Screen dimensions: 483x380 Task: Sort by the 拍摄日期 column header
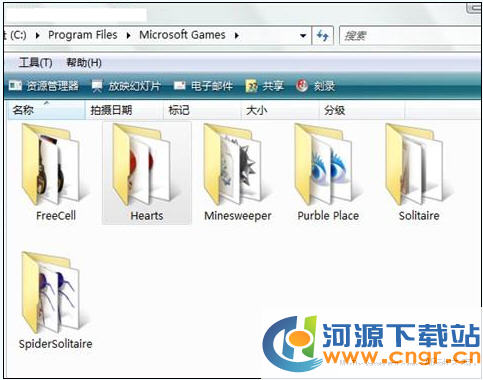coord(124,110)
